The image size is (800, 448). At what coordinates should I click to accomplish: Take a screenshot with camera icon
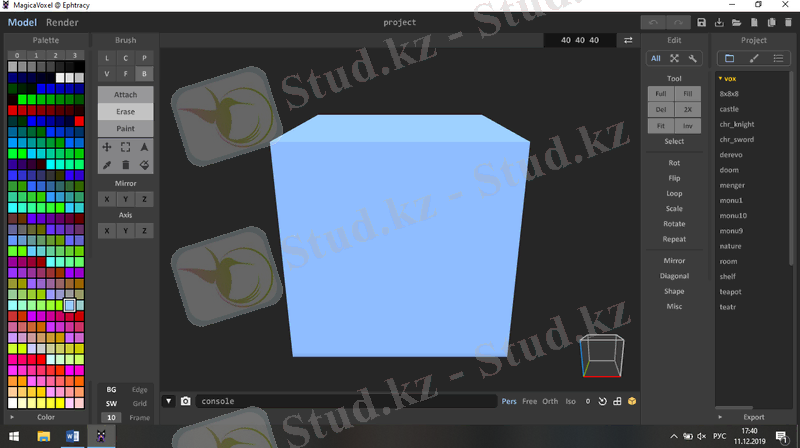[186, 401]
